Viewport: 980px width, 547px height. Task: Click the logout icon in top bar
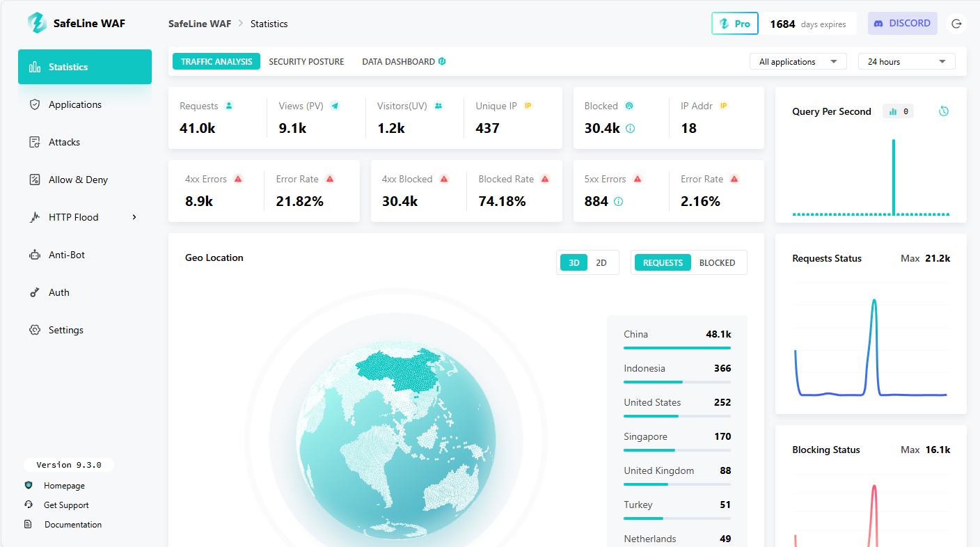pos(956,24)
